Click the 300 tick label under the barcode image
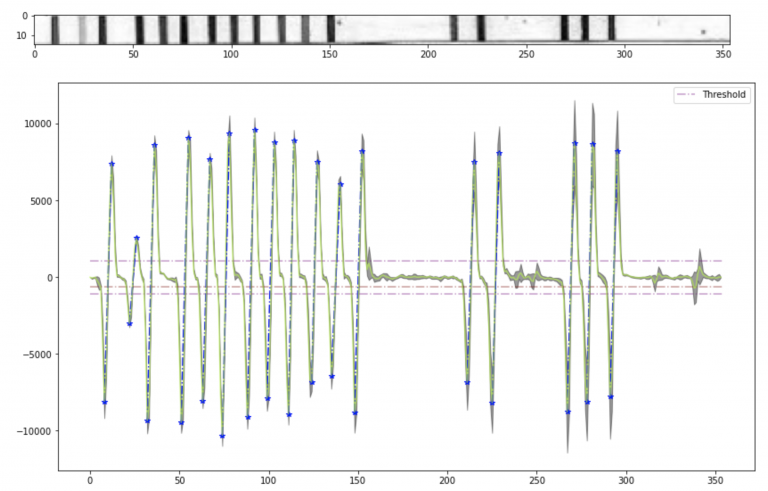The height and width of the screenshot is (491, 768). point(624,54)
